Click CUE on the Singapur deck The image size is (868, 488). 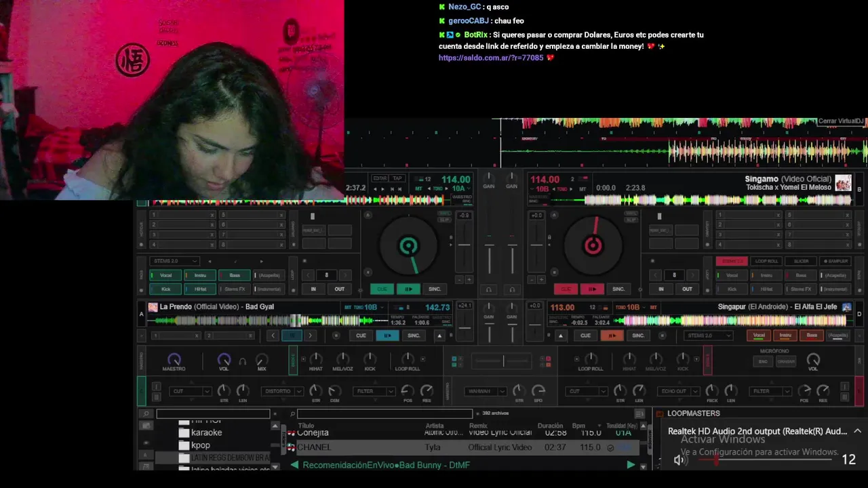(x=585, y=335)
